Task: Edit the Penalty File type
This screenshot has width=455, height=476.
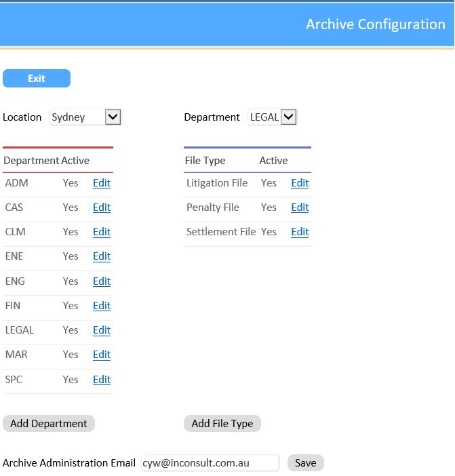Action: tap(300, 207)
